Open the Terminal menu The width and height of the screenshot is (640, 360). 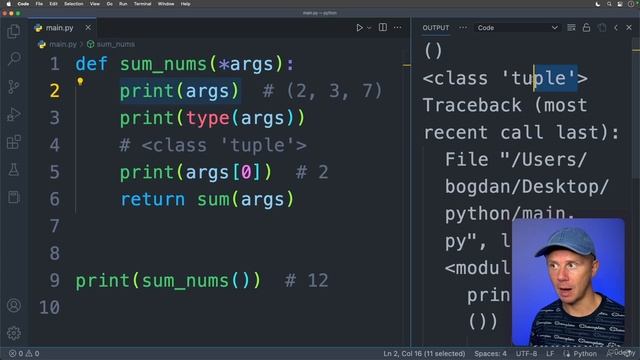[142, 4]
